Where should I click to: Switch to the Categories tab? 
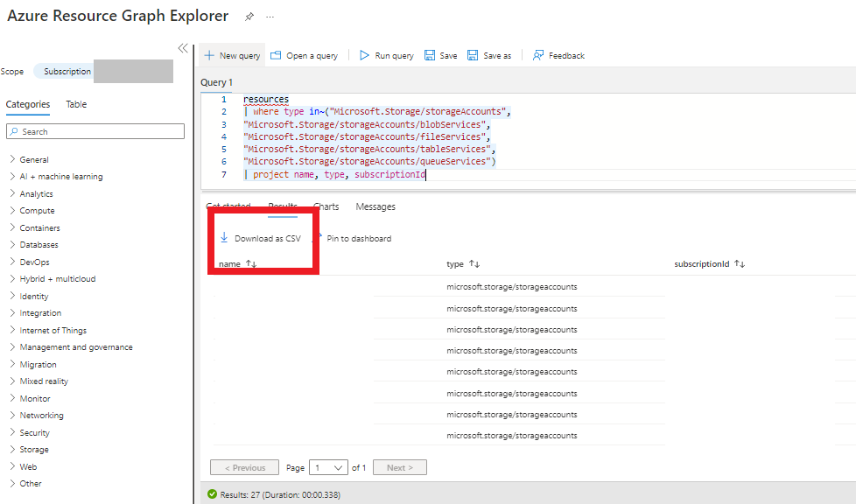coord(28,104)
